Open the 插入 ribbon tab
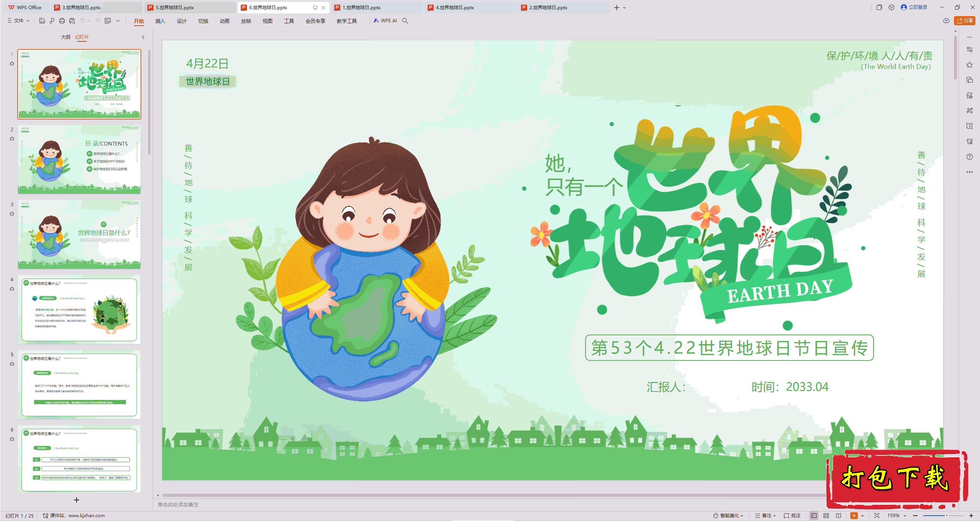This screenshot has height=521, width=980. pos(160,21)
